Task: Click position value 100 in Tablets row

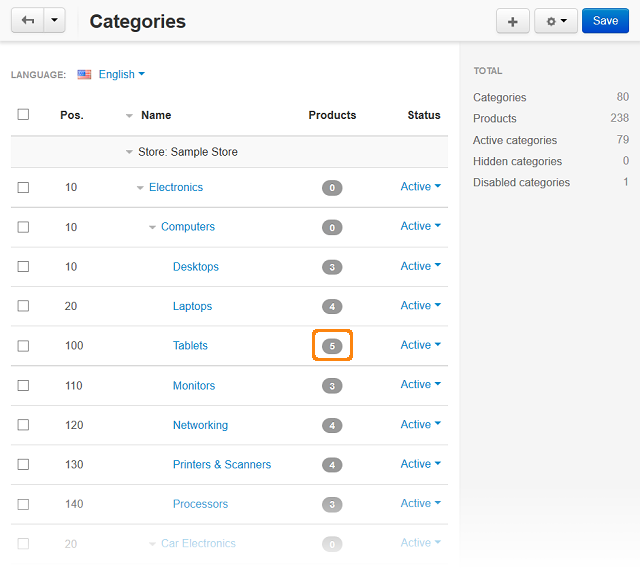Action: coord(74,346)
